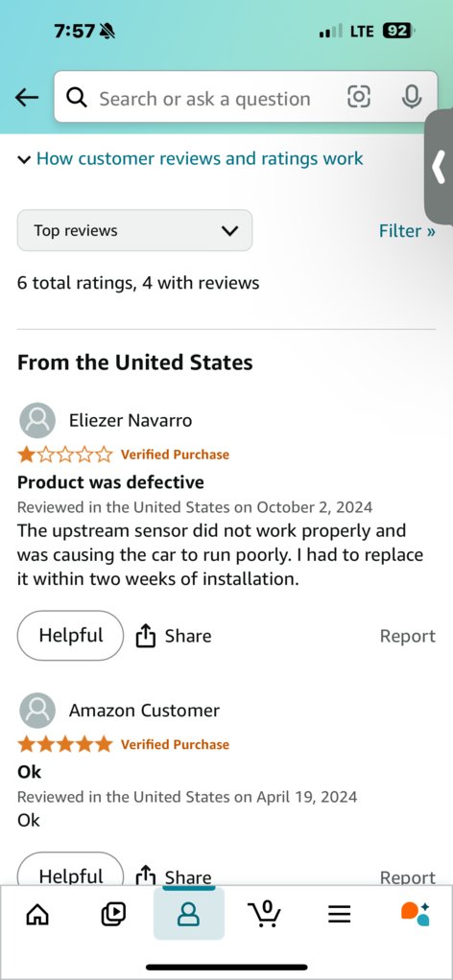453x980 pixels.
Task: Tap the microphone voice search icon
Action: point(411,97)
